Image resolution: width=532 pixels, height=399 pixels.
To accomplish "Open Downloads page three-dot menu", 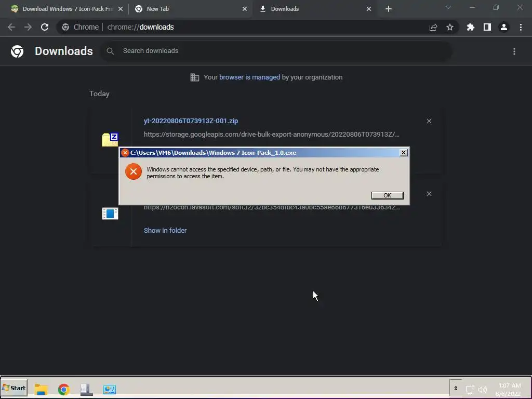I will pos(514,51).
